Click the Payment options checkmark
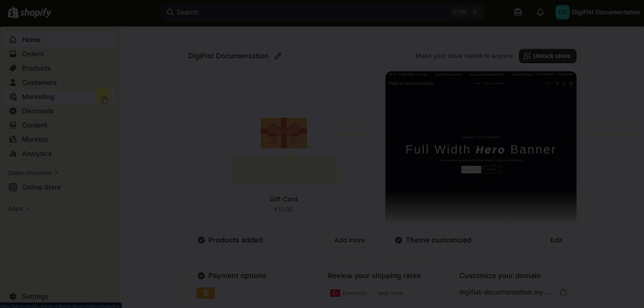 pyautogui.click(x=201, y=276)
